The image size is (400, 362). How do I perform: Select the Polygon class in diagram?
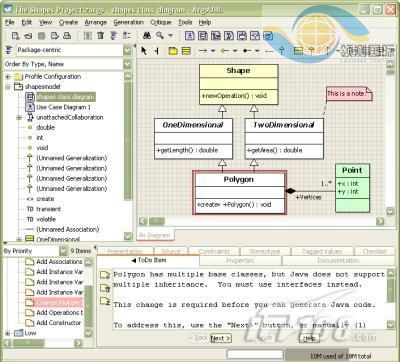pos(239,192)
